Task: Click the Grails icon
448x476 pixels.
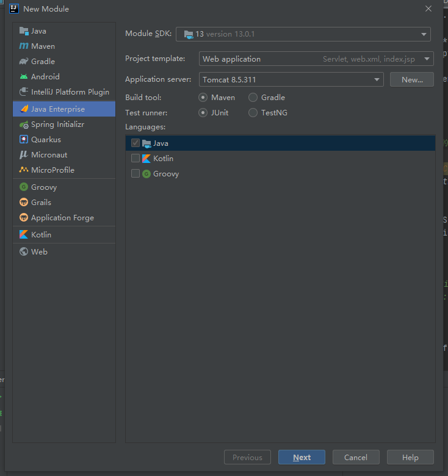Action: coord(24,202)
